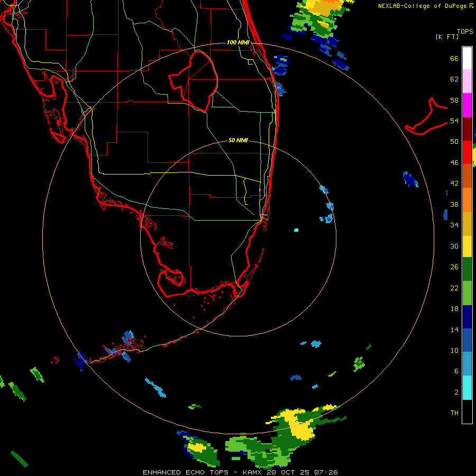Click the bright orange legend swatch
Image resolution: width=476 pixels, height=476 pixels.
coord(467,200)
